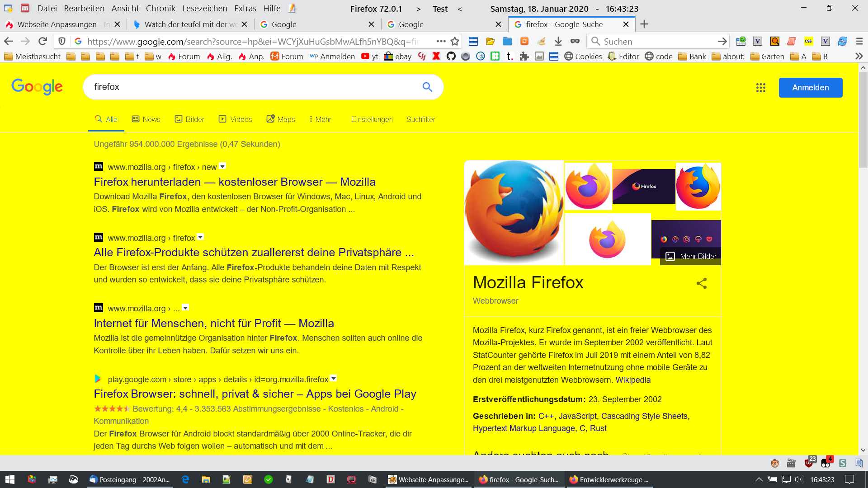Switch to the Bilder search tab
Screen dimensions: 868x488
(x=189, y=119)
